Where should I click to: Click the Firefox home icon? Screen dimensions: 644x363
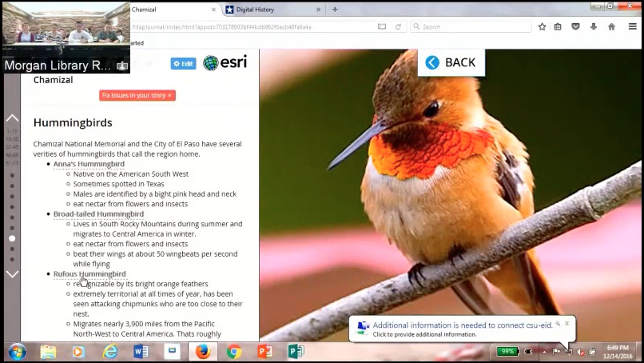[611, 26]
